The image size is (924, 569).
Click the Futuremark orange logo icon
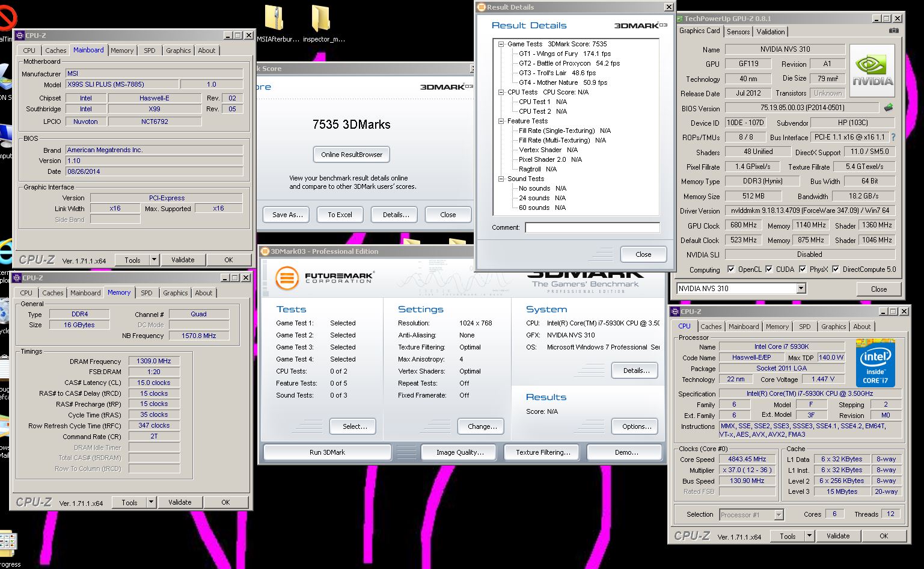287,278
